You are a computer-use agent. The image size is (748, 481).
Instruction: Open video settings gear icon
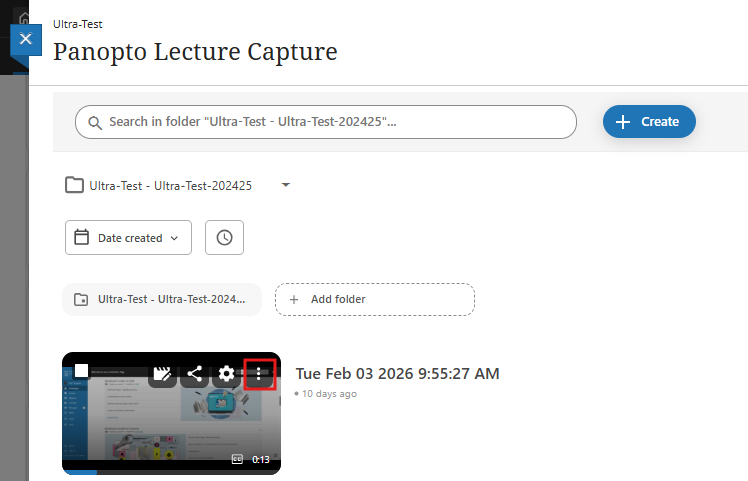pyautogui.click(x=227, y=374)
